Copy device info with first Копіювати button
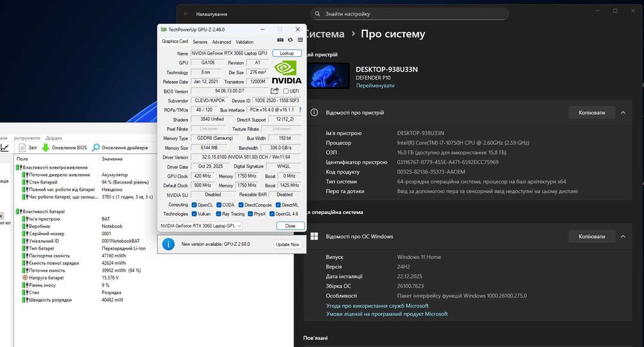644x347 pixels. 592,113
